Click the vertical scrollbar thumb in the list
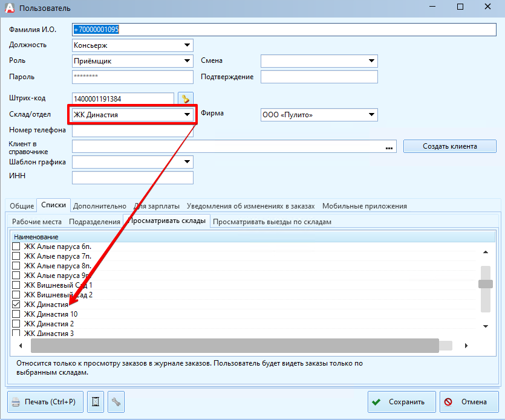 point(485,284)
